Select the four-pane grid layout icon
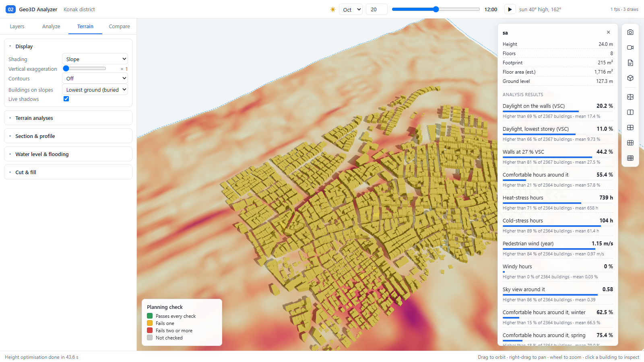Screen dimensions: 644x362 630,128
